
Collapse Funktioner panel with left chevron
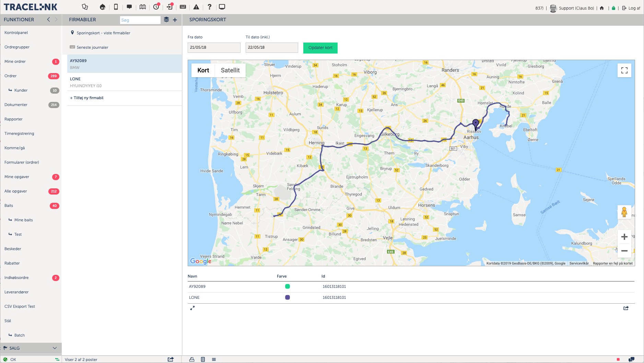48,20
